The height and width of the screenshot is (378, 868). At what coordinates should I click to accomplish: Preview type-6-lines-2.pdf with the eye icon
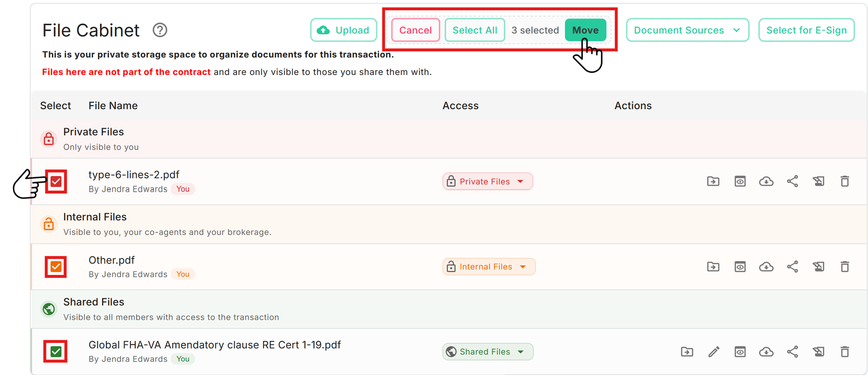point(740,181)
